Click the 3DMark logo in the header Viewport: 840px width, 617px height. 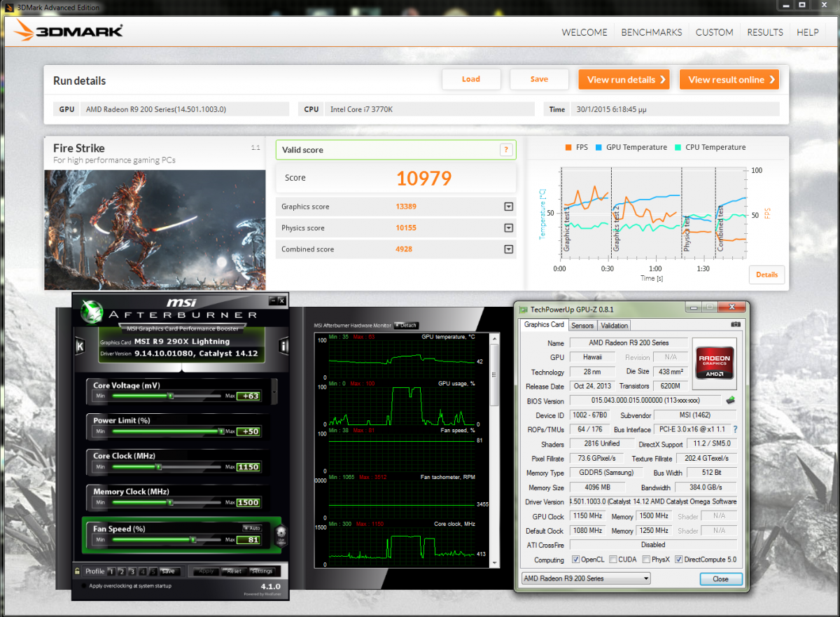click(68, 31)
